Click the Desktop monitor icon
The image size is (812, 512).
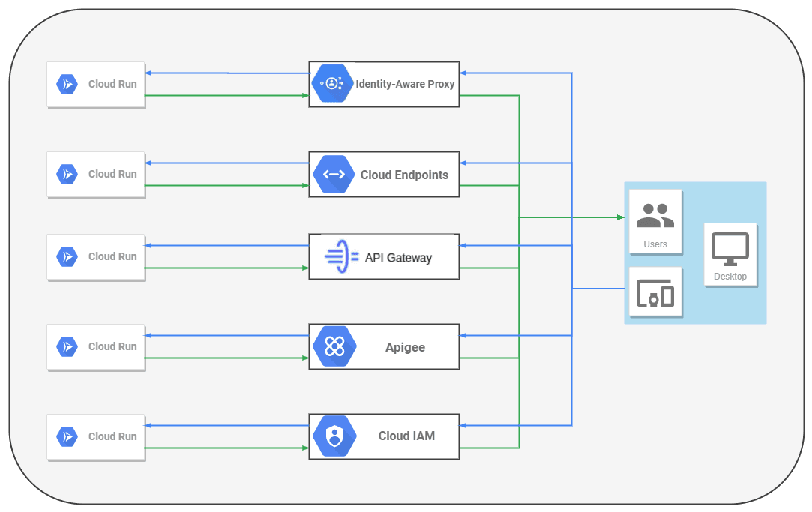point(730,249)
